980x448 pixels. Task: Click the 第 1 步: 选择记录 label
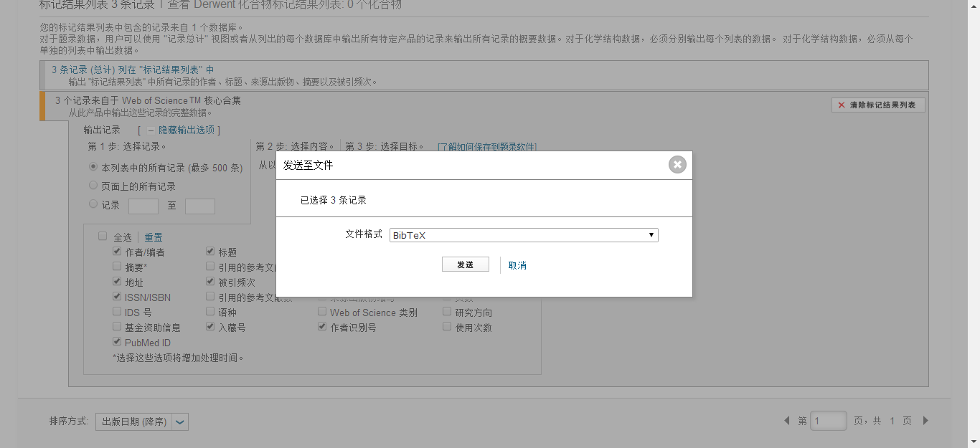coord(127,146)
